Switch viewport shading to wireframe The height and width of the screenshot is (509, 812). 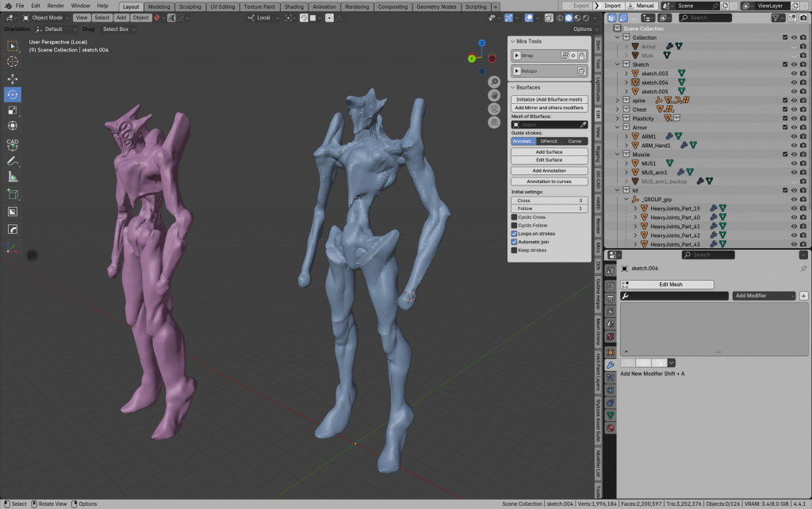tap(560, 18)
